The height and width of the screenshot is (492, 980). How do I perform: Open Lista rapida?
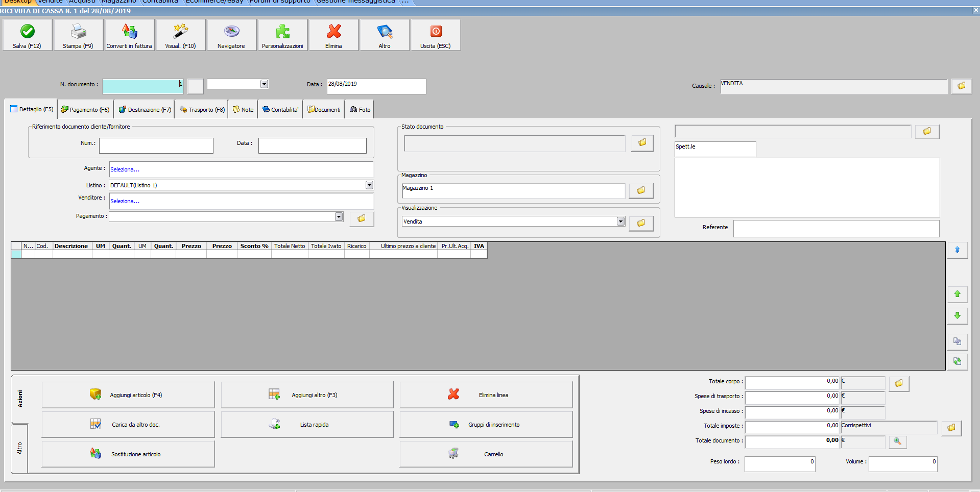307,425
